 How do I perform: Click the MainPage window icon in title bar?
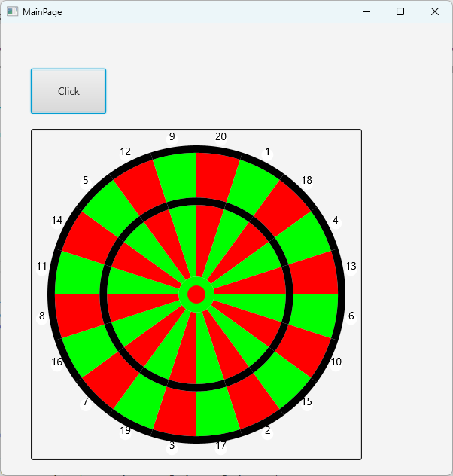[x=13, y=11]
